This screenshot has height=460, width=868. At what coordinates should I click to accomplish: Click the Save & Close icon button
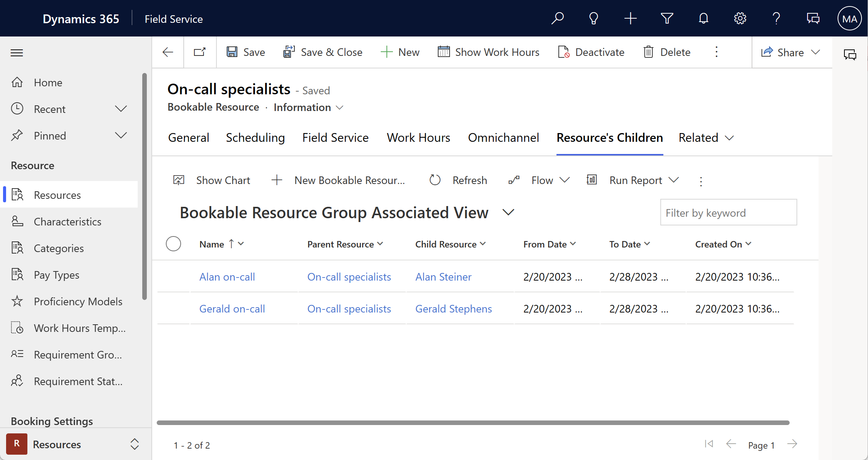point(289,52)
